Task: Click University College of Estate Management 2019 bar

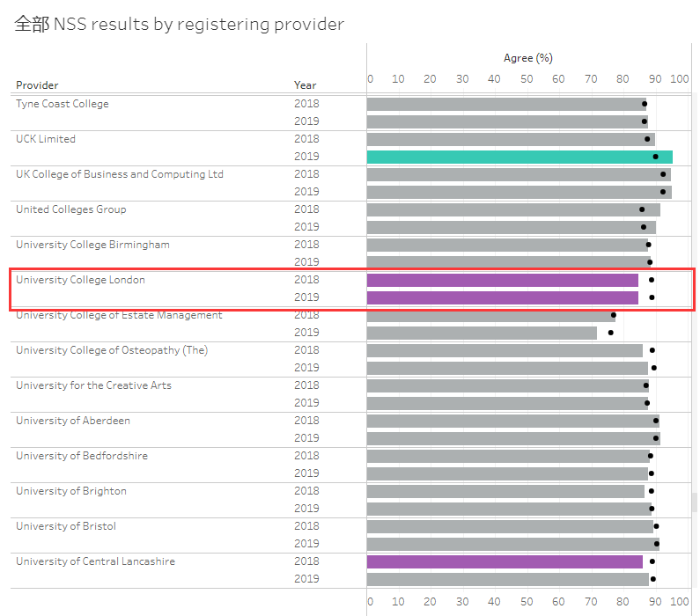Action: [x=482, y=333]
